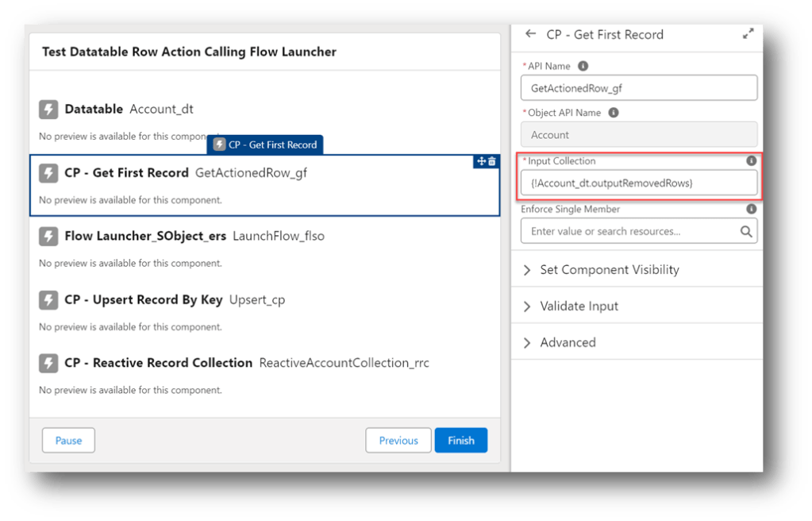Click the move handle on selected component

[481, 161]
